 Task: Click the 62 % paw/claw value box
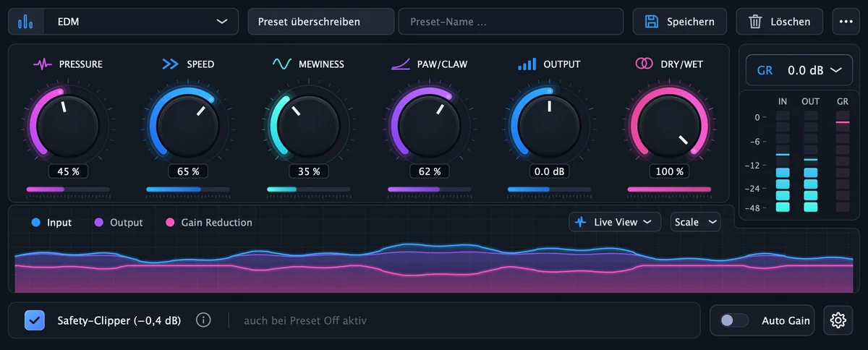pos(429,171)
